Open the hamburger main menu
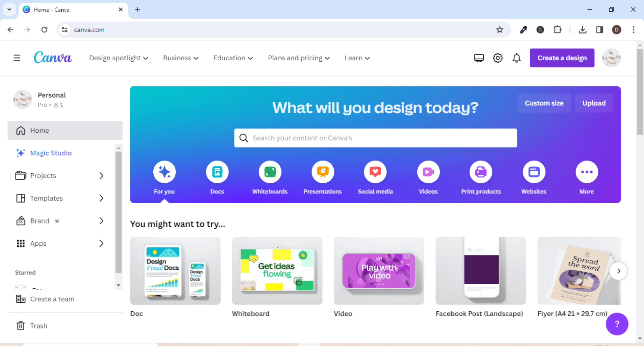This screenshot has width=644, height=362. 17,58
